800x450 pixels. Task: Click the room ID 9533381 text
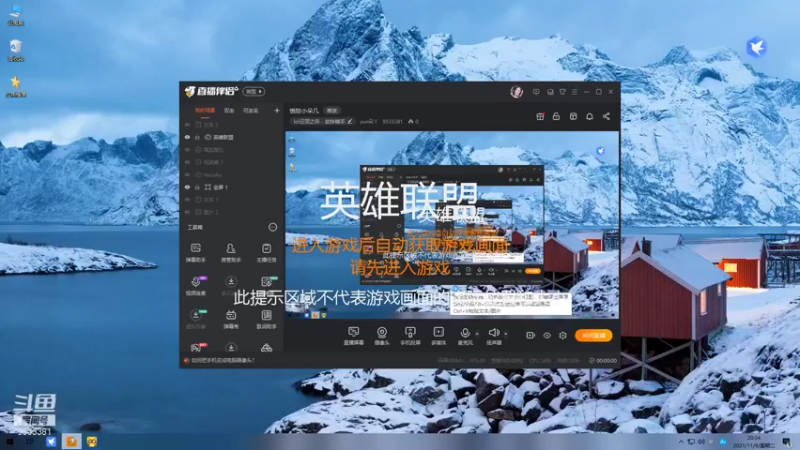392,121
